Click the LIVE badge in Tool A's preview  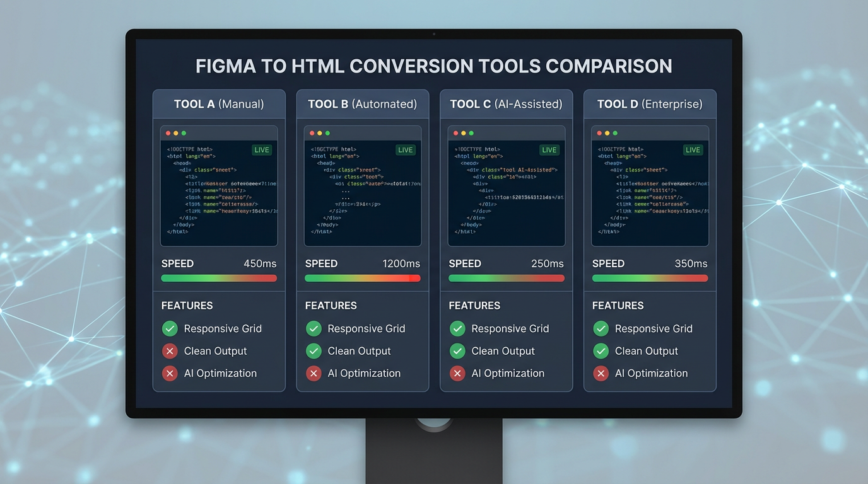pos(262,150)
